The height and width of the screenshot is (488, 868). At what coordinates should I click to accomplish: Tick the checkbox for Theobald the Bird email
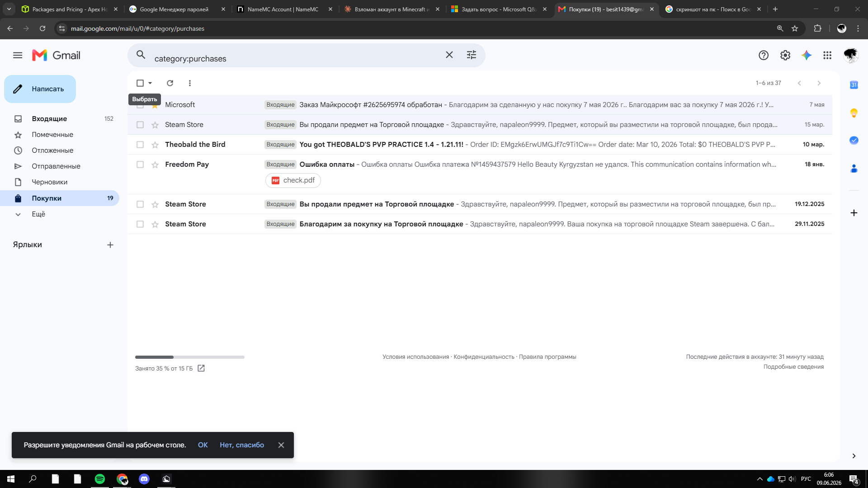point(140,145)
